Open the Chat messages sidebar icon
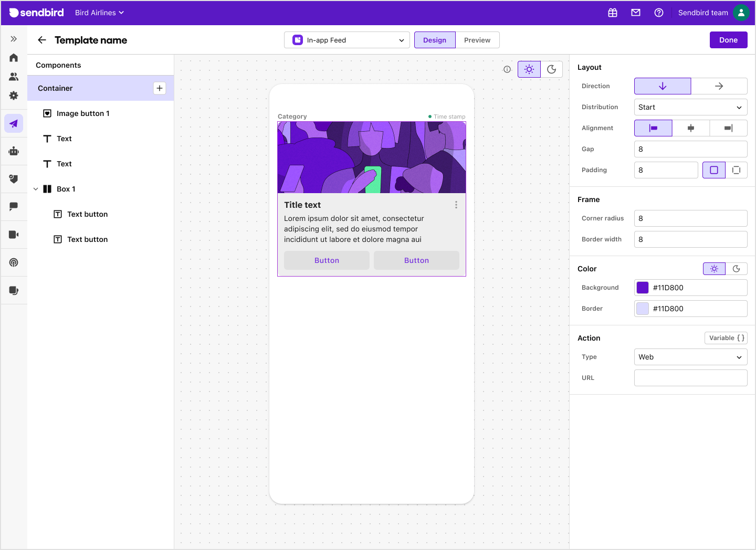Image resolution: width=756 pixels, height=550 pixels. pos(14,206)
